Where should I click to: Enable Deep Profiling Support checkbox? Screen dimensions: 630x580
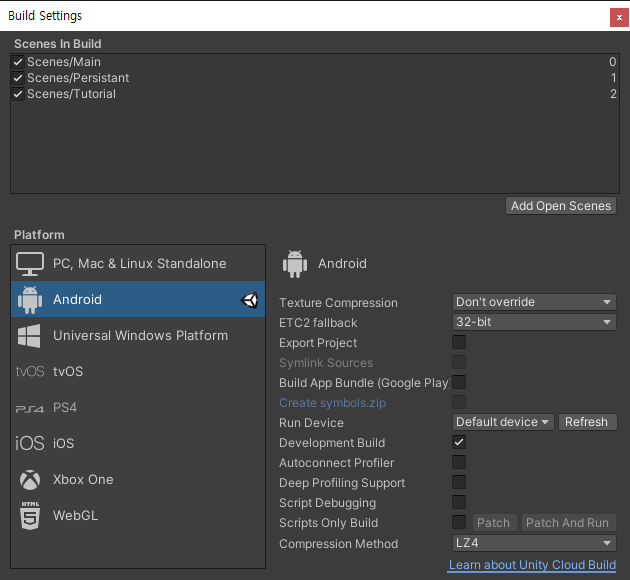pyautogui.click(x=459, y=482)
